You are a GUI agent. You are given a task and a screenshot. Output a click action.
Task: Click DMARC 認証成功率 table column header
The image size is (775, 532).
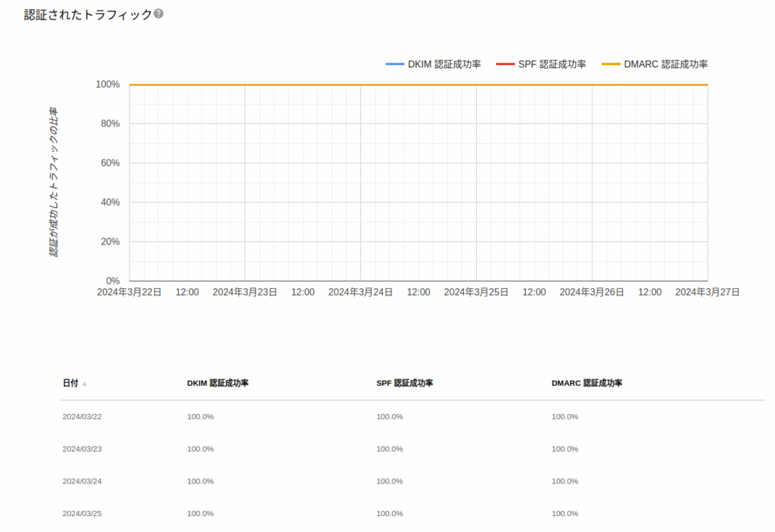click(587, 383)
